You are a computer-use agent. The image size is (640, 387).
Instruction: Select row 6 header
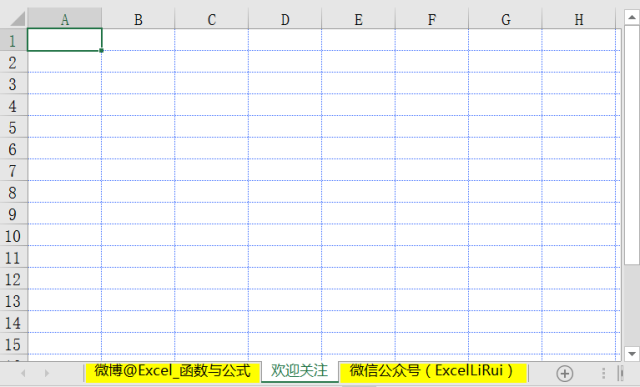(13, 148)
